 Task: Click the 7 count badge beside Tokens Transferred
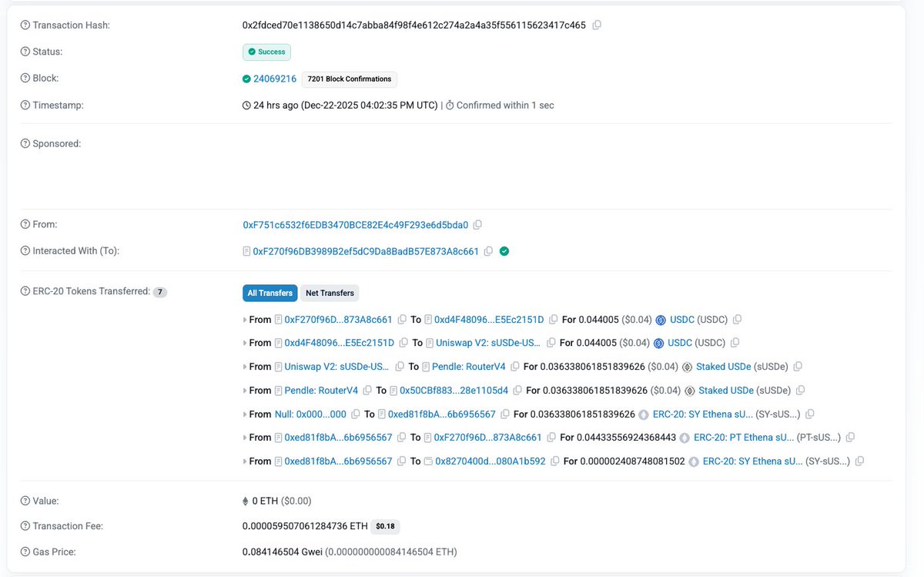[x=159, y=292]
